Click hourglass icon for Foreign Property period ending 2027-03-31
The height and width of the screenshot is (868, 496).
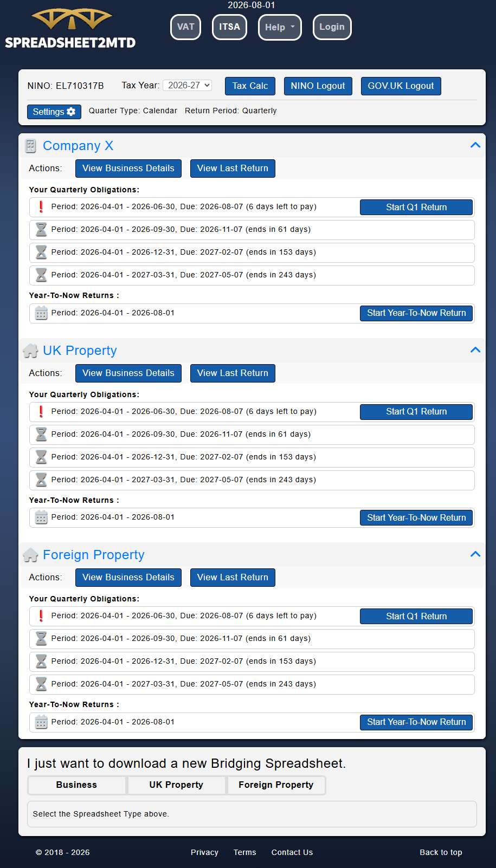[41, 684]
